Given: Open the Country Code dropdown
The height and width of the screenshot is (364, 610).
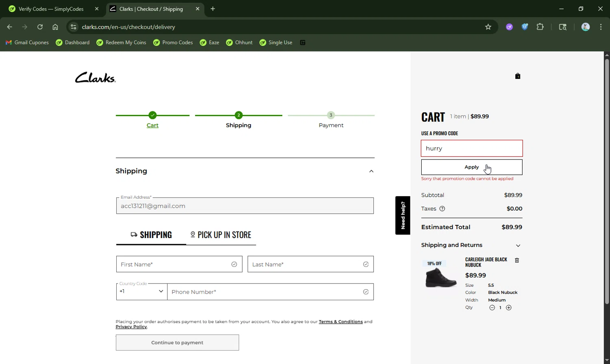Looking at the screenshot, I should (142, 292).
